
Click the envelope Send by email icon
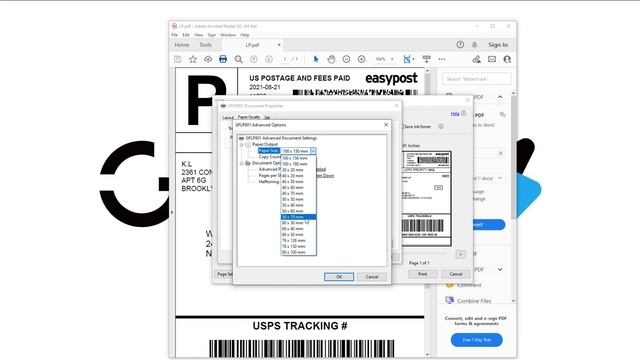(x=492, y=59)
